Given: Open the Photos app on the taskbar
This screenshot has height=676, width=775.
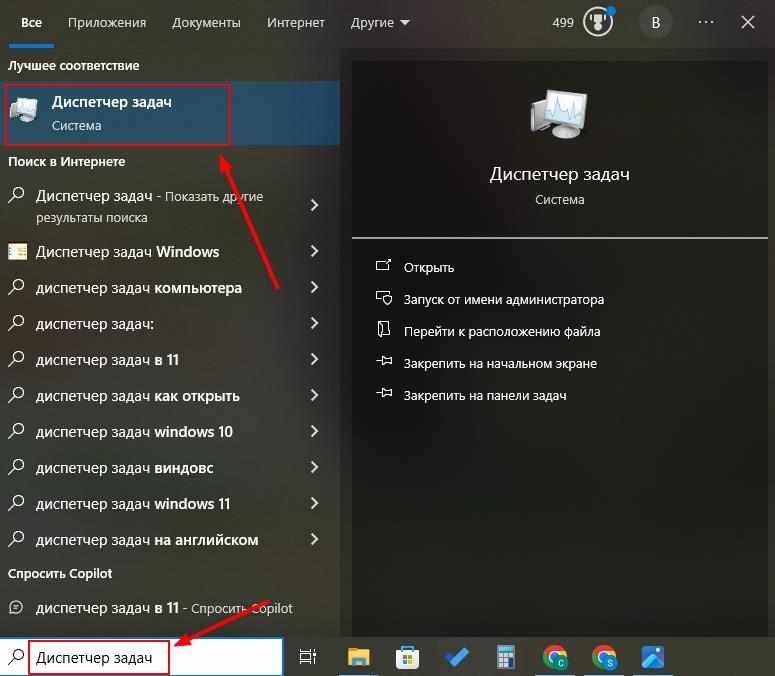Looking at the screenshot, I should pyautogui.click(x=653, y=657).
